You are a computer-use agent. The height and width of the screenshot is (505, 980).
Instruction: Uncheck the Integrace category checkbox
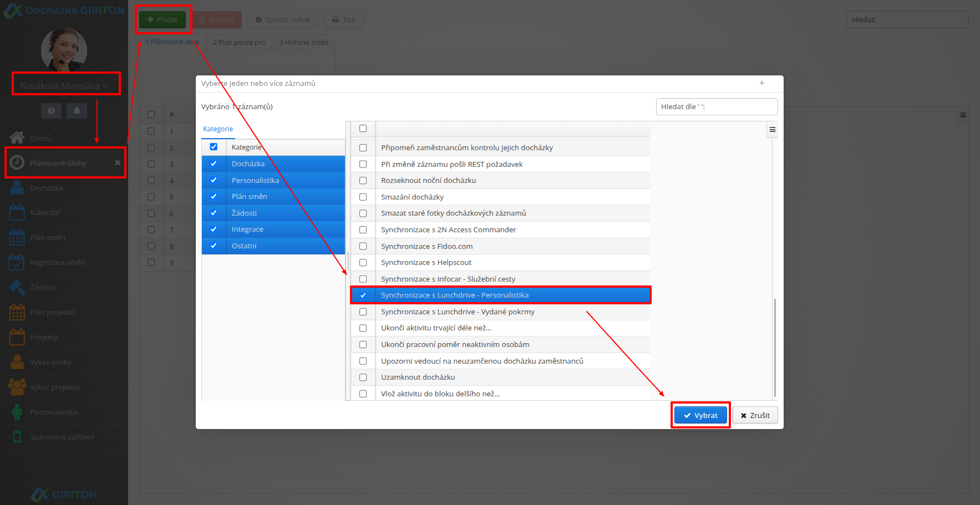tap(214, 229)
